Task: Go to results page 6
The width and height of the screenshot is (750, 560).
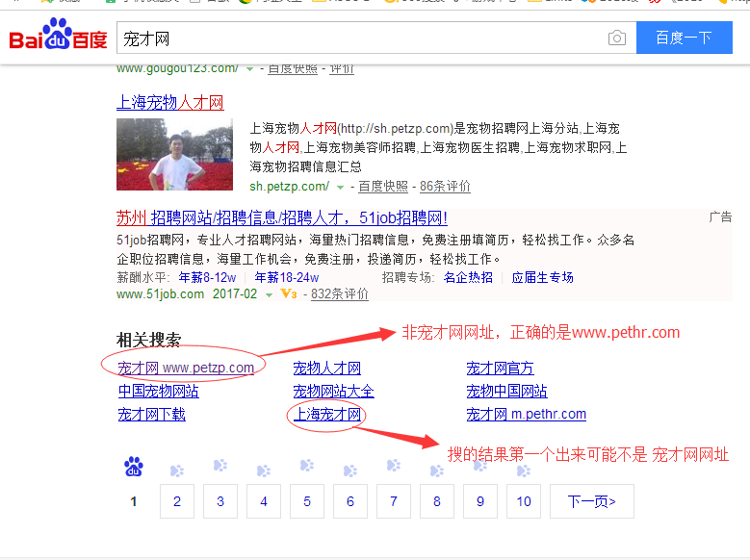Action: (350, 501)
